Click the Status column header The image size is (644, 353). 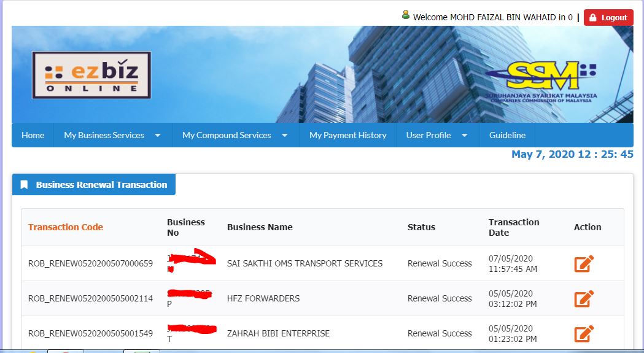pyautogui.click(x=421, y=227)
